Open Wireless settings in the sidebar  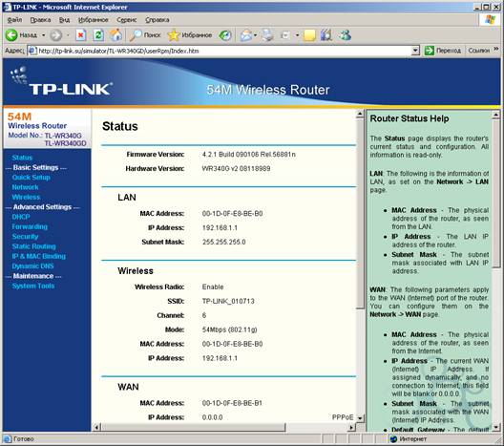click(x=26, y=197)
